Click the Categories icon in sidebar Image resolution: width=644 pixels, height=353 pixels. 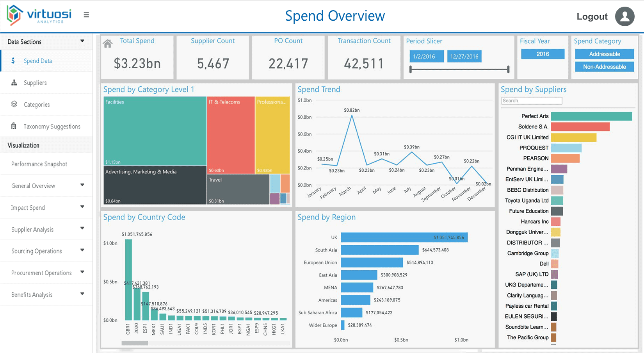[x=14, y=104]
